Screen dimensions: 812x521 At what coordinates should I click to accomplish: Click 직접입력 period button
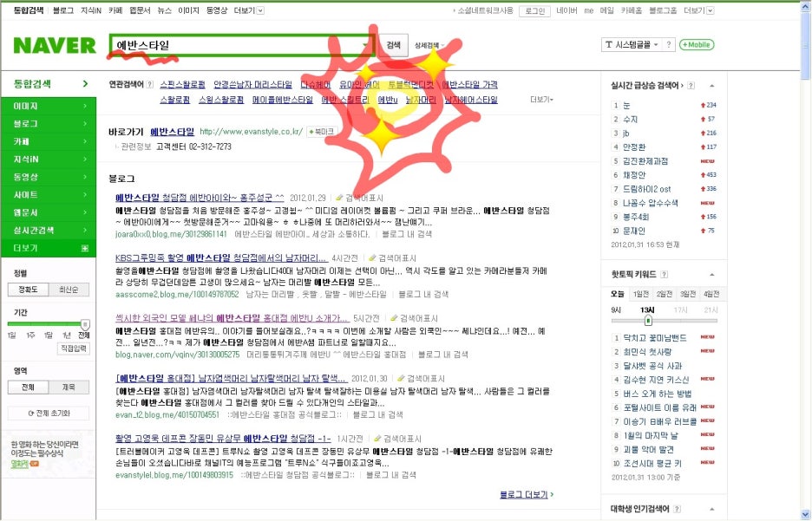73,348
